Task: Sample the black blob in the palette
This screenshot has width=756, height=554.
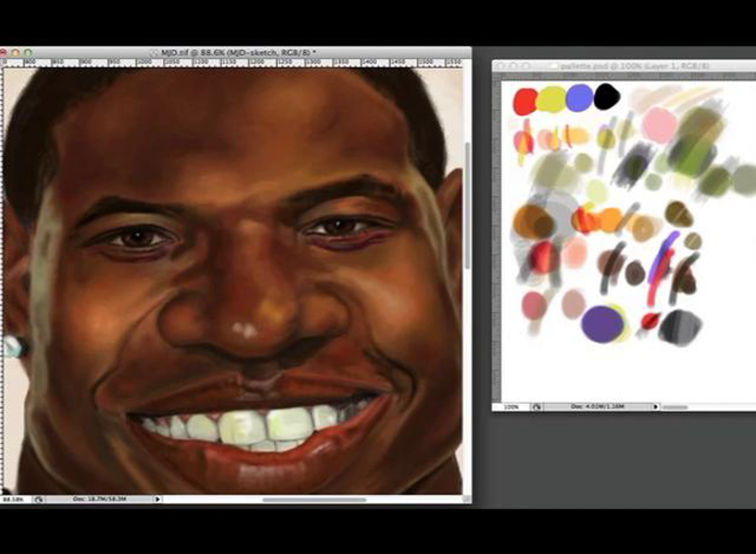Action: pos(607,97)
